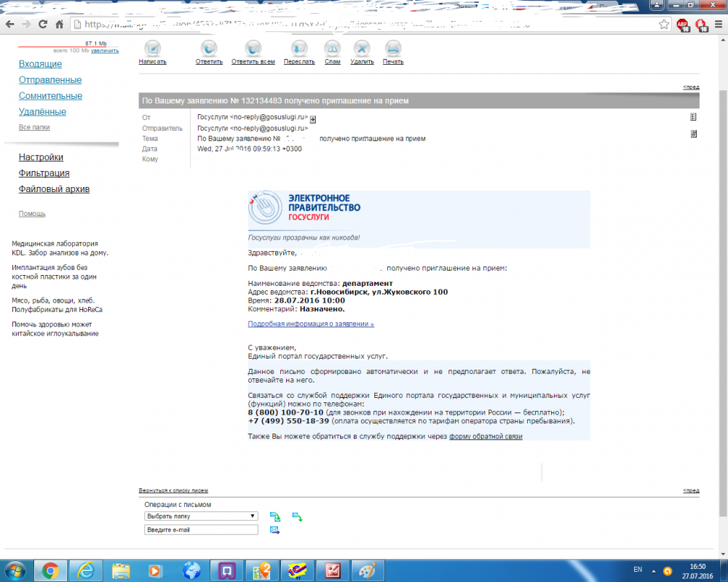Open Подробная информация о заявлении link
This screenshot has height=582, width=728.
(x=311, y=324)
